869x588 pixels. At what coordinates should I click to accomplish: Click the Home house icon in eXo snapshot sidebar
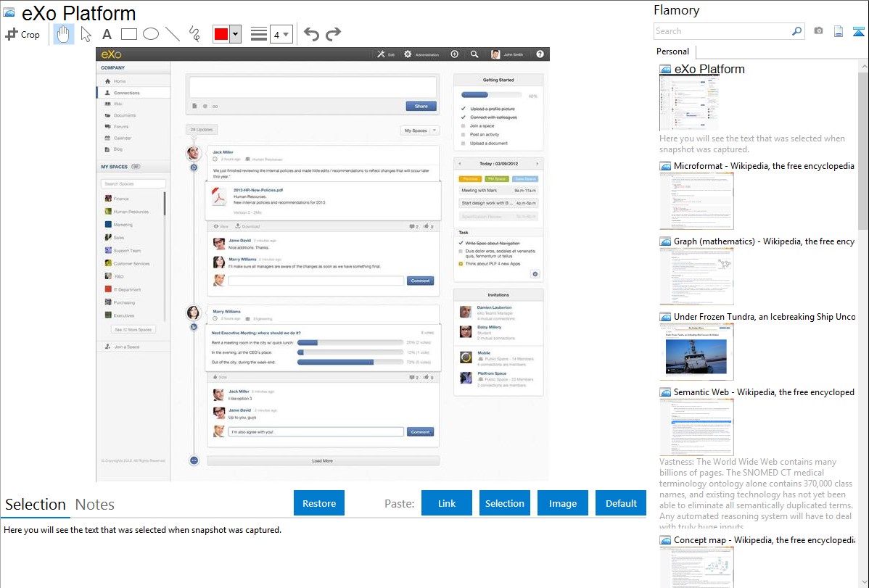(x=107, y=81)
